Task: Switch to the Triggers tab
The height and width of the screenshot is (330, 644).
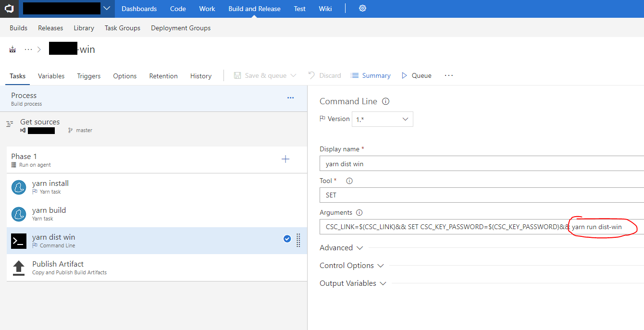Action: (89, 76)
